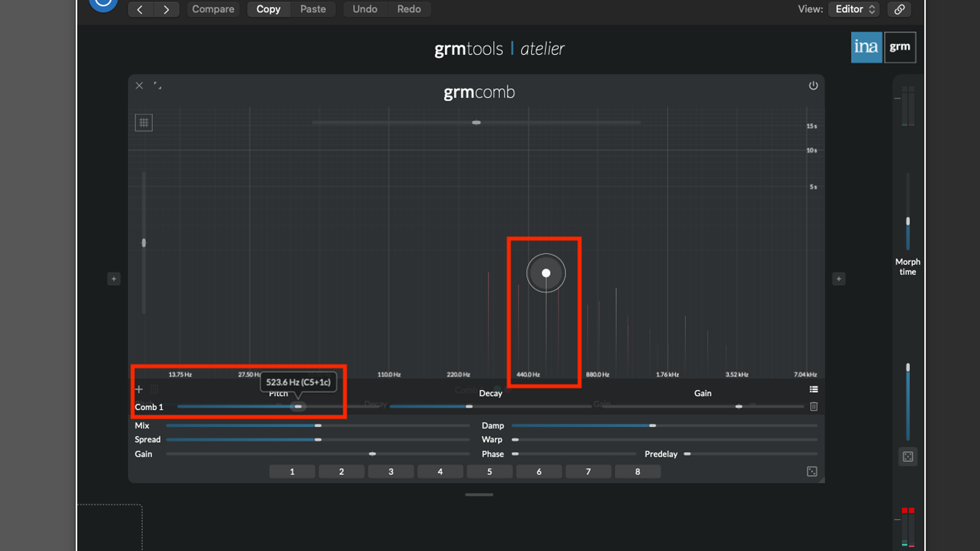Select preset slot 3
This screenshot has height=551, width=980.
point(391,471)
